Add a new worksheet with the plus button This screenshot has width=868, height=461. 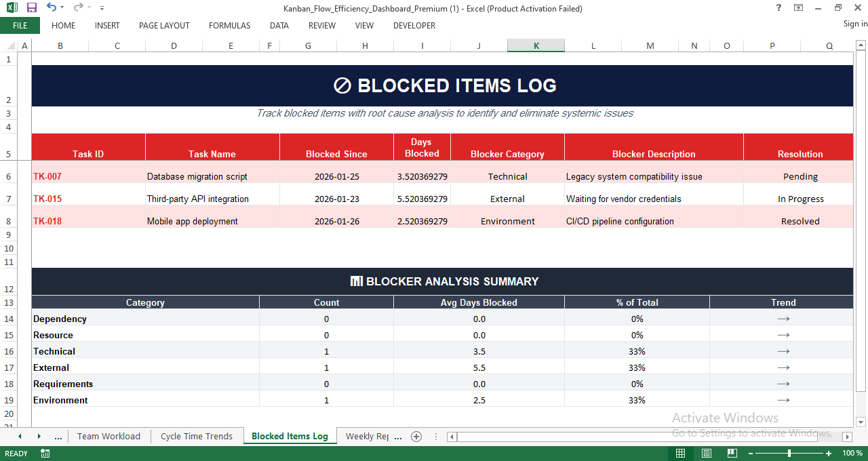pyautogui.click(x=416, y=437)
